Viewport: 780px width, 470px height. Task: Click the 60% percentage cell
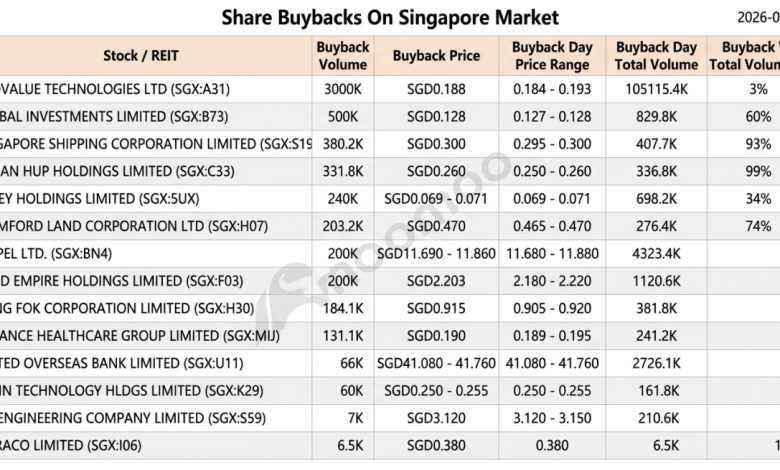(x=758, y=117)
